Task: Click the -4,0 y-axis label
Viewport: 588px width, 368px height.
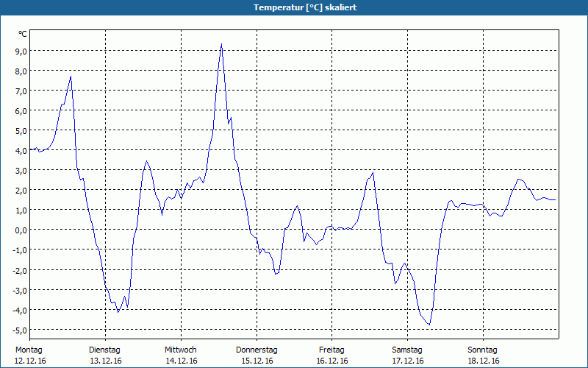Action: point(20,310)
